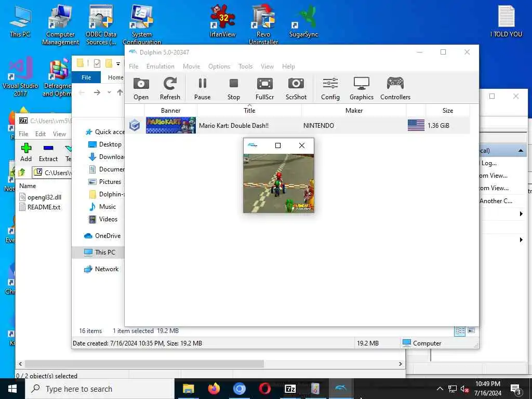The image size is (532, 399).
Task: Sort game list by Banner column
Action: [x=170, y=111]
